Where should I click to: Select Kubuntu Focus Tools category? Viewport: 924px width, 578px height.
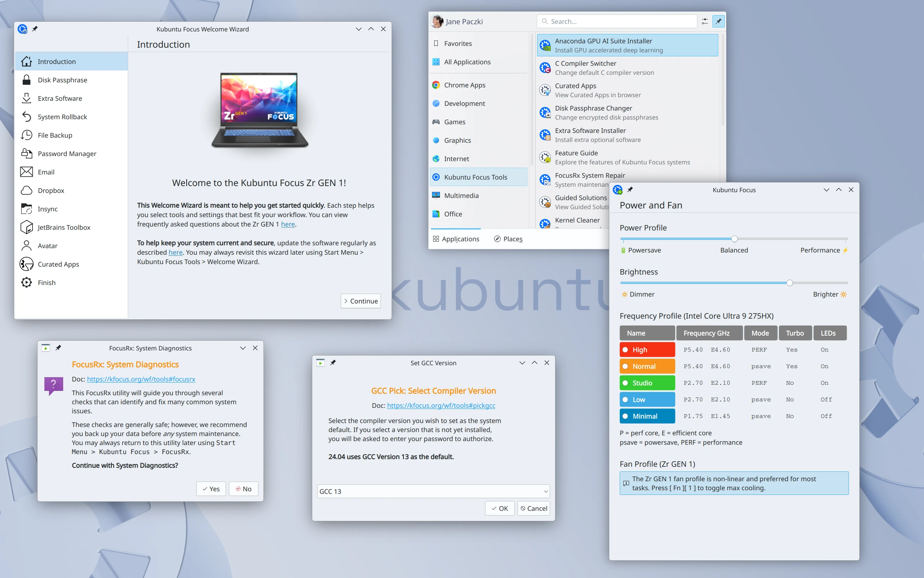coord(478,177)
